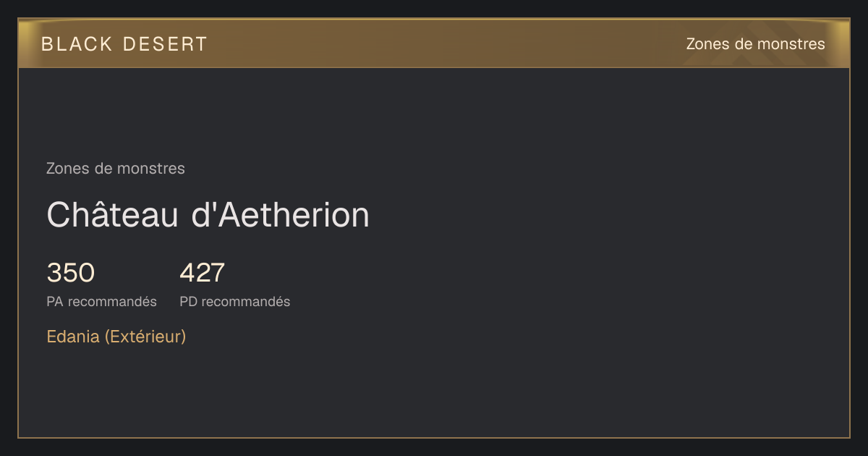
Task: Click the word recommandés under 427
Action: 246,302
